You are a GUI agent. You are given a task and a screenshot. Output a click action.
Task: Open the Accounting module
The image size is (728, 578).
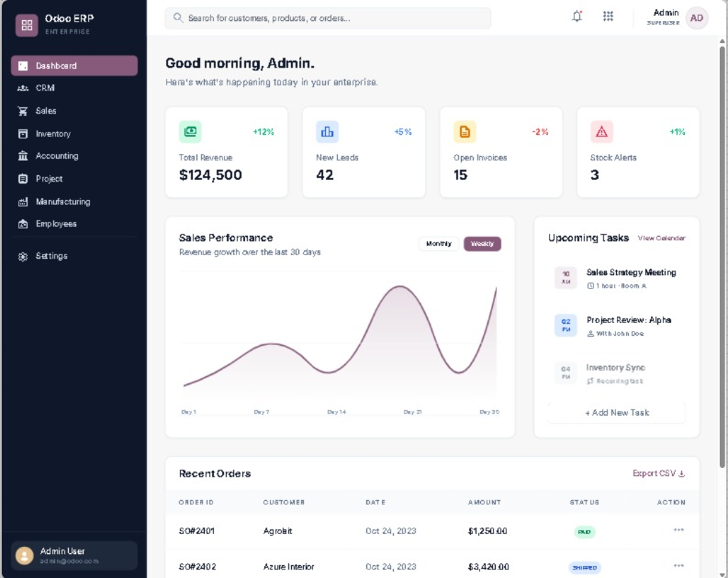point(74,156)
